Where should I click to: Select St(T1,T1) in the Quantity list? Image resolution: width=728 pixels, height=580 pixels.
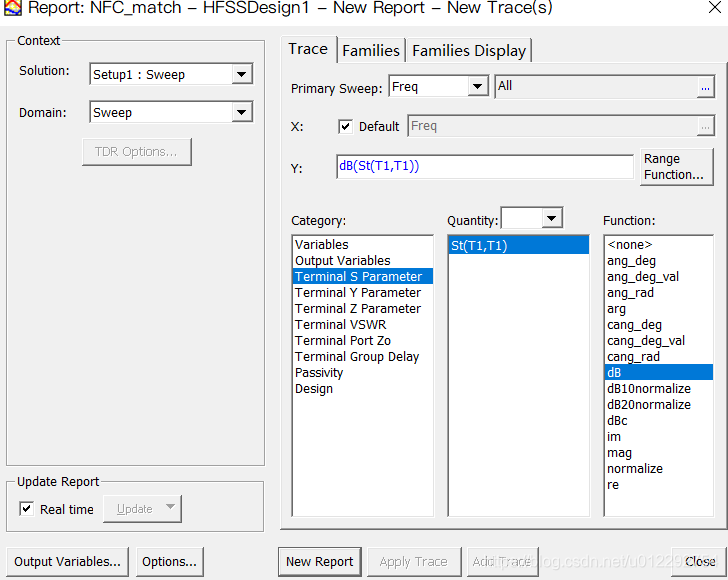pyautogui.click(x=519, y=245)
